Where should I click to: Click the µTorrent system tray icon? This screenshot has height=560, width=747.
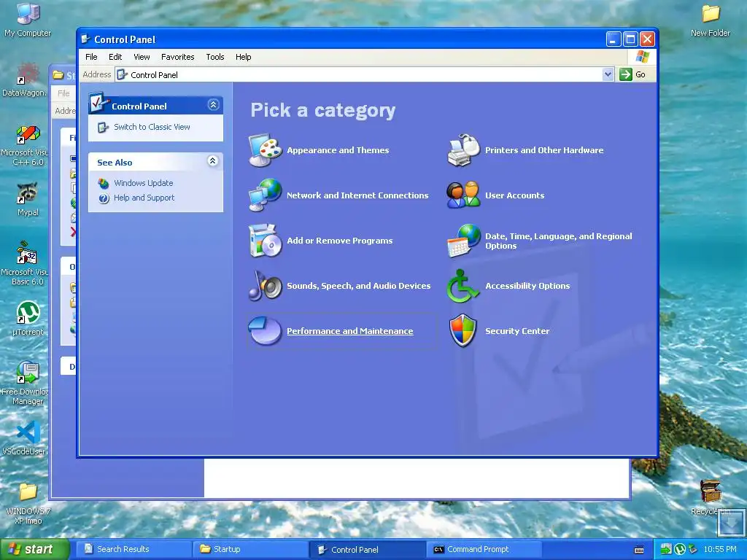coord(680,549)
